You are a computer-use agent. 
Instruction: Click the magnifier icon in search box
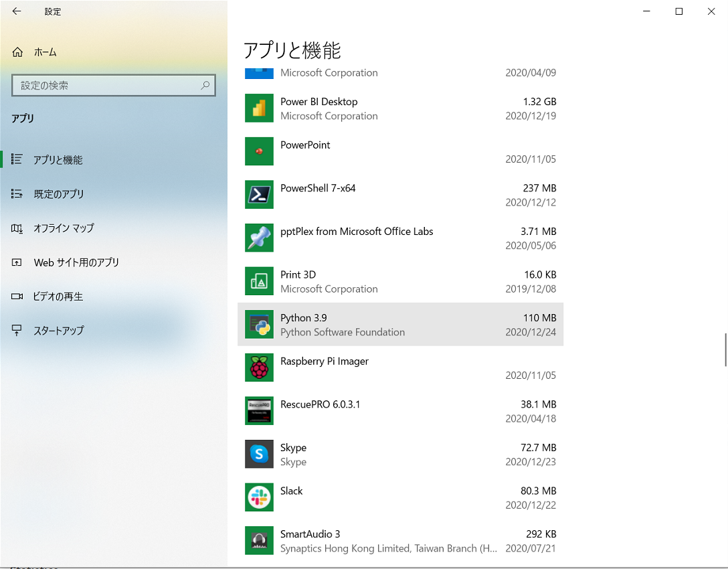[x=205, y=86]
